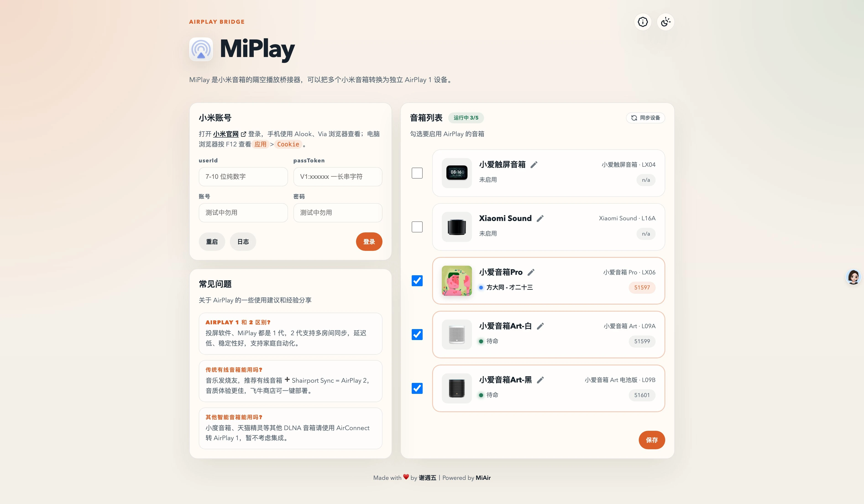Viewport: 864px width, 504px height.
Task: Focus the userId input field
Action: [x=243, y=177]
